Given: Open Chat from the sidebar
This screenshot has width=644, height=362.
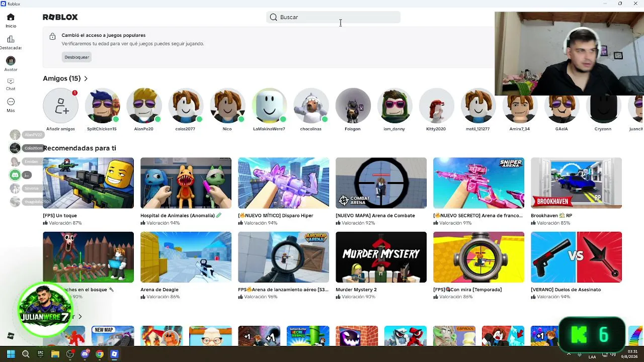Looking at the screenshot, I should [11, 84].
